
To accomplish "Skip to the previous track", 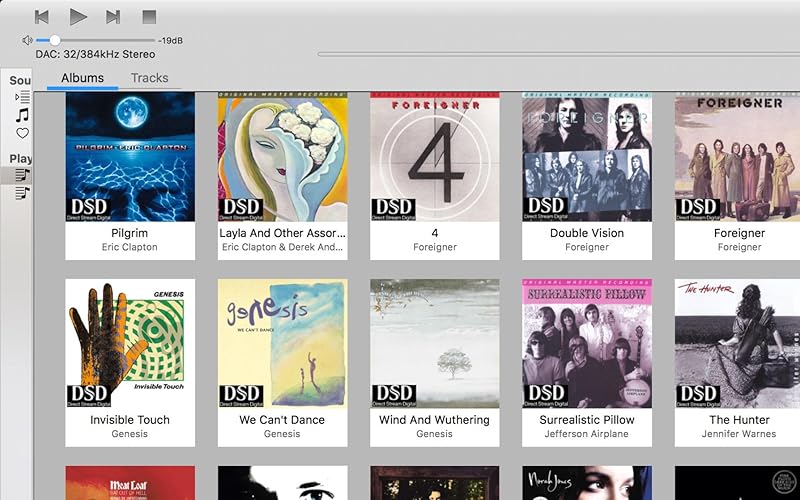I will (x=41, y=17).
